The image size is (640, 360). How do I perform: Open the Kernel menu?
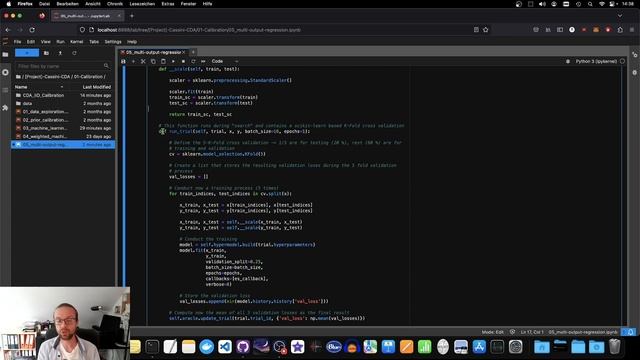point(77,42)
